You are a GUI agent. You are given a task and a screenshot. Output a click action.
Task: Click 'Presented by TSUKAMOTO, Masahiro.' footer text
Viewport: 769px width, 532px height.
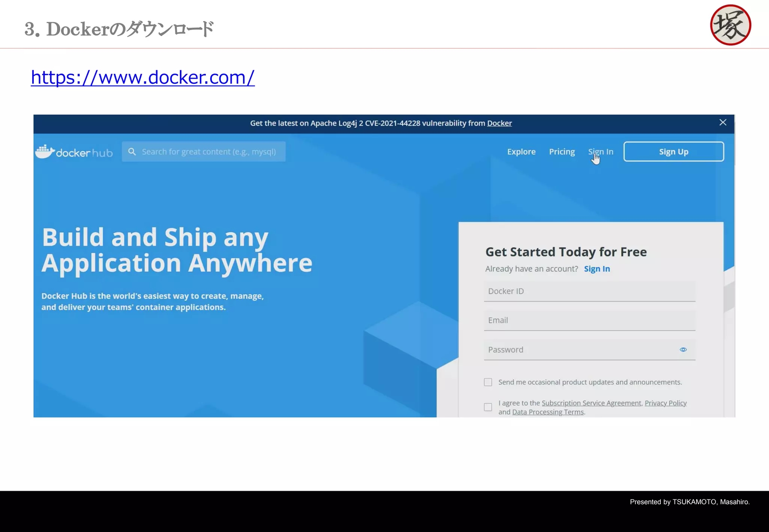[x=690, y=502]
